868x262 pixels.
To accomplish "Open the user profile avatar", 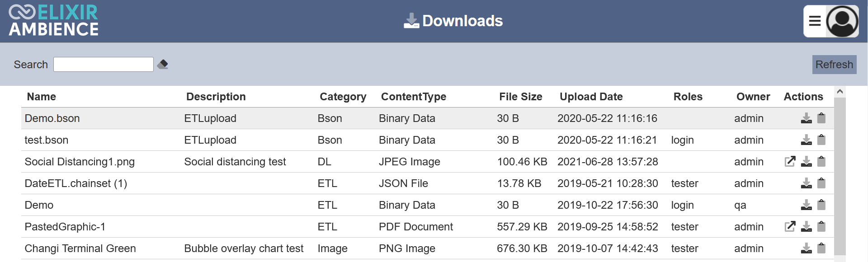I will tap(842, 21).
